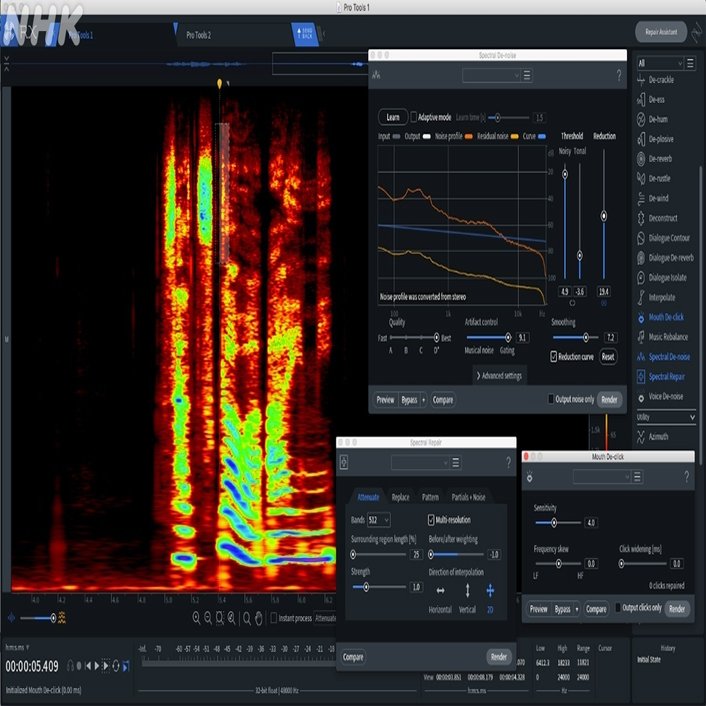This screenshot has height=706, width=706.
Task: Click the headphones monitor icon in transport
Action: click(70, 666)
